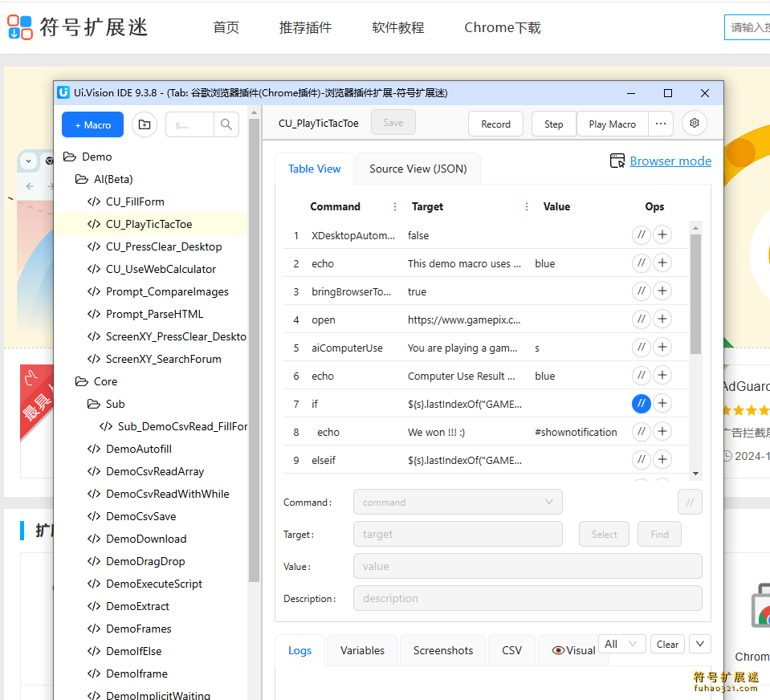Image resolution: width=770 pixels, height=700 pixels.
Task: Toggle comment on row 8 We won echo
Action: click(x=642, y=432)
